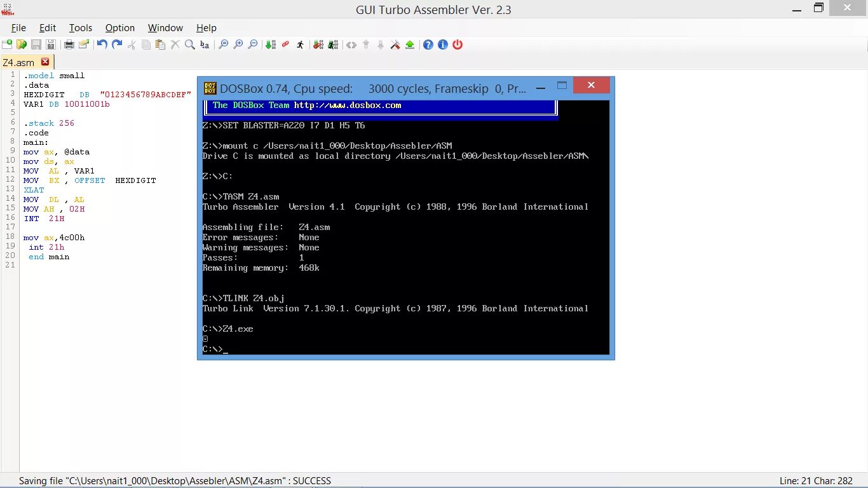This screenshot has height=488, width=868.
Task: Open the File menu
Action: pos(18,28)
